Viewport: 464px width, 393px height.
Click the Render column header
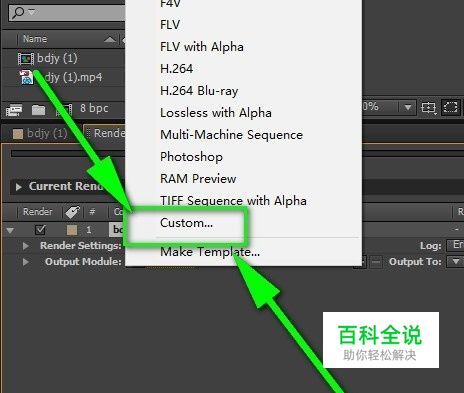tap(38, 212)
